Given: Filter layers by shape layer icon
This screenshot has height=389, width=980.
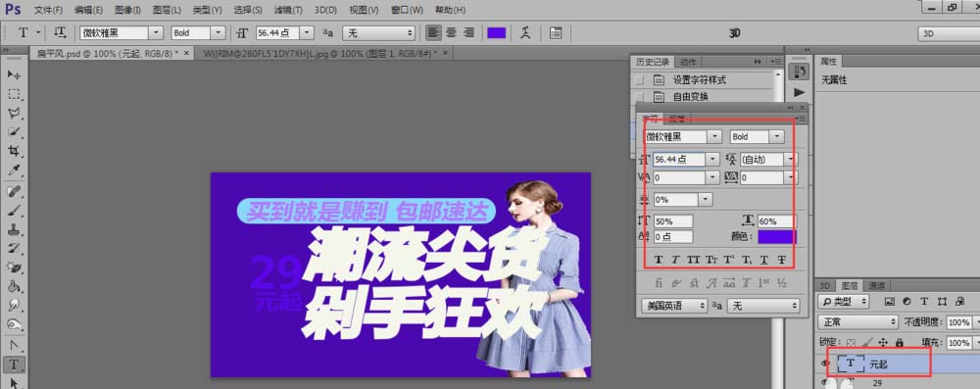Looking at the screenshot, I should click(942, 302).
